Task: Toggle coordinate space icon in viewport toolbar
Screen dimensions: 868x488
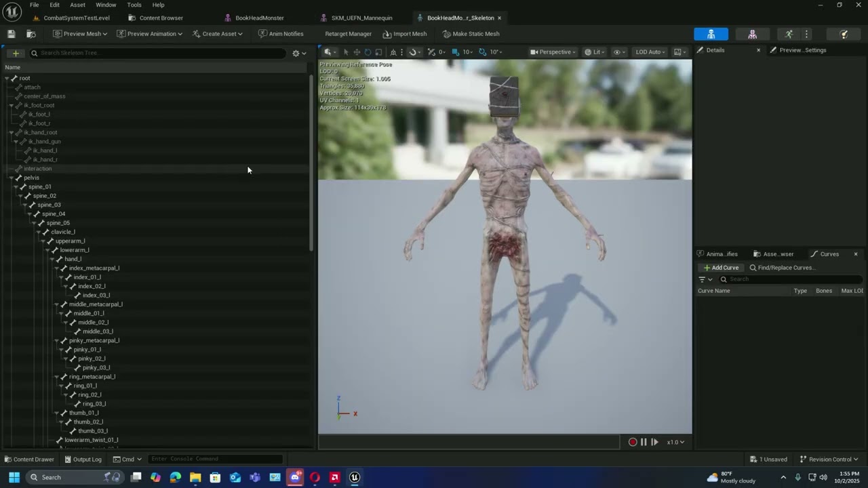Action: pyautogui.click(x=393, y=52)
